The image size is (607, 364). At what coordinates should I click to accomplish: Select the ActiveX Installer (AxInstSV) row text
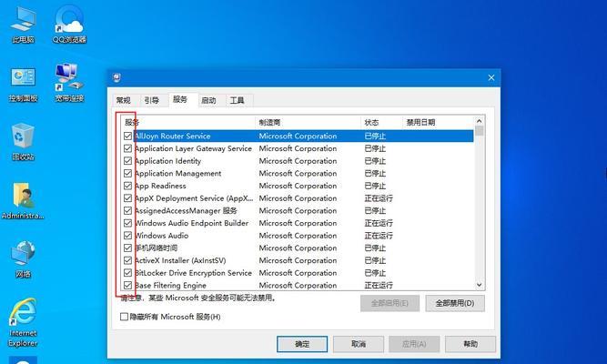[x=180, y=260]
